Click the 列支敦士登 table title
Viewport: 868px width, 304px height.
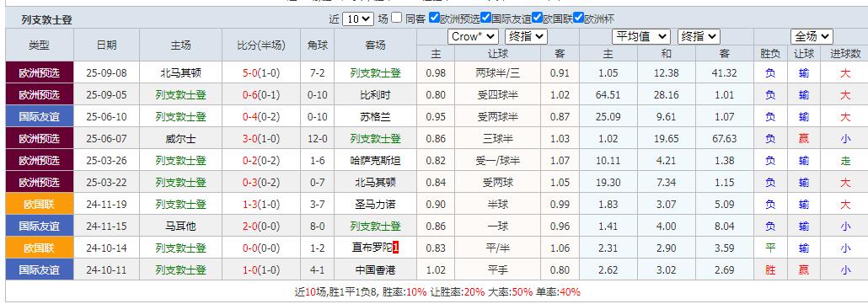(x=47, y=20)
